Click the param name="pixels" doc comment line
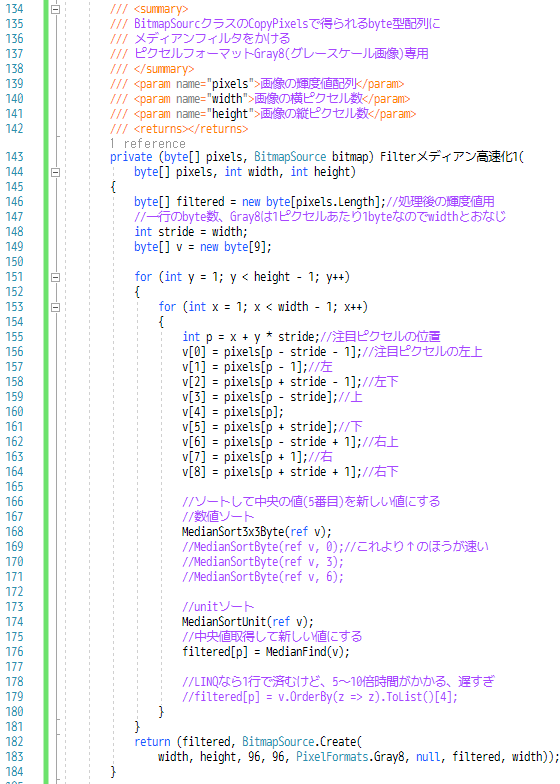 (257, 84)
